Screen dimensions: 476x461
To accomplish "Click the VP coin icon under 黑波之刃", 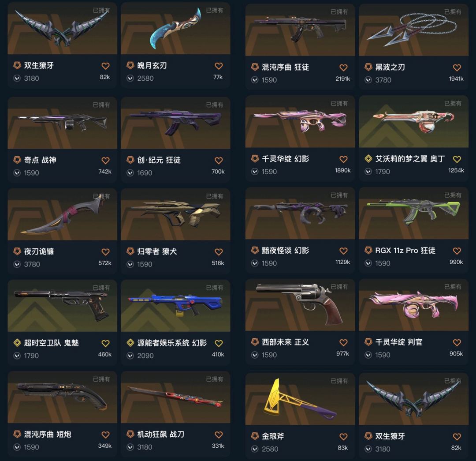I will point(368,80).
